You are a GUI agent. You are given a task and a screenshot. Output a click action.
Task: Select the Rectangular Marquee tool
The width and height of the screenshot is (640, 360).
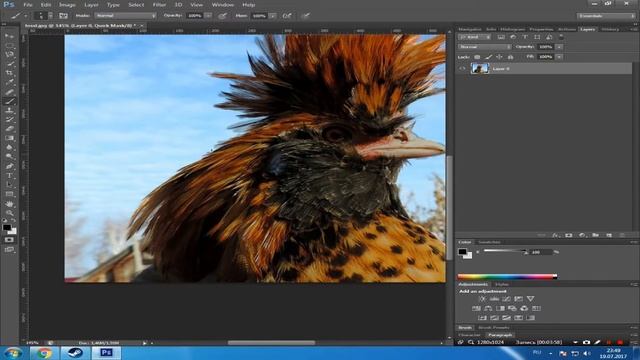click(9, 45)
